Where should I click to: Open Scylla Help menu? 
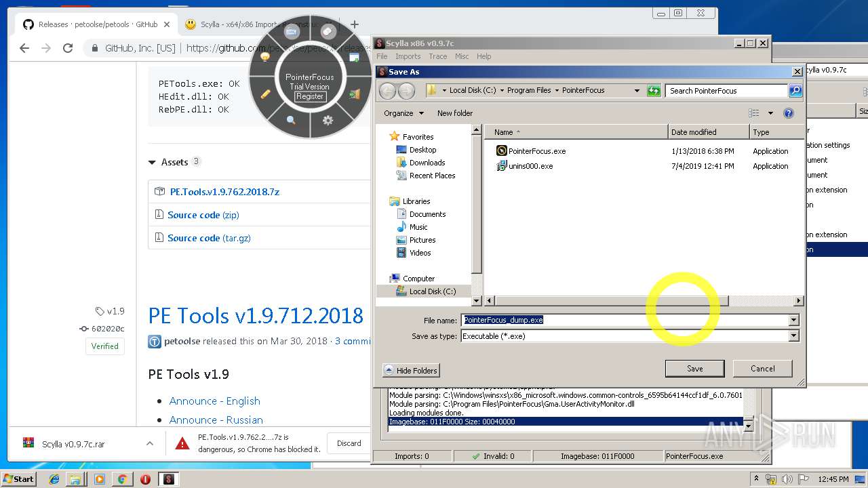[x=484, y=56]
